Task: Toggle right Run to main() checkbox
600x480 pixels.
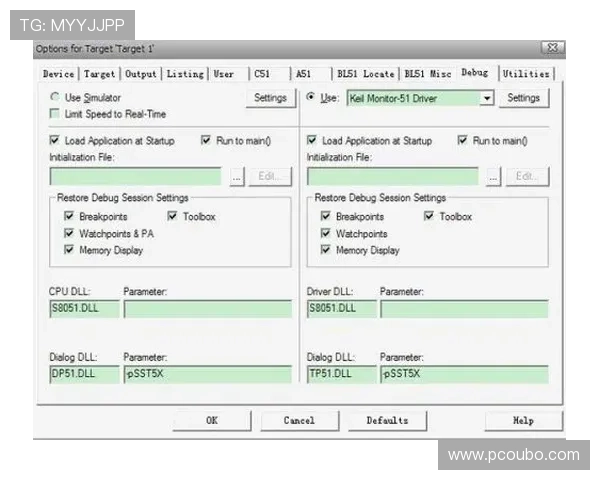Action: 462,141
